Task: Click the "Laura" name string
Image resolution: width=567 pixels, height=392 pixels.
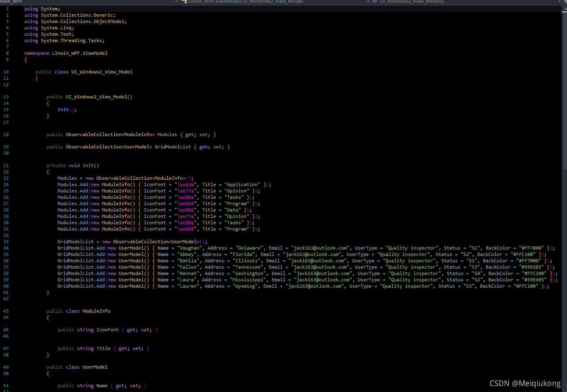Action: [x=186, y=280]
